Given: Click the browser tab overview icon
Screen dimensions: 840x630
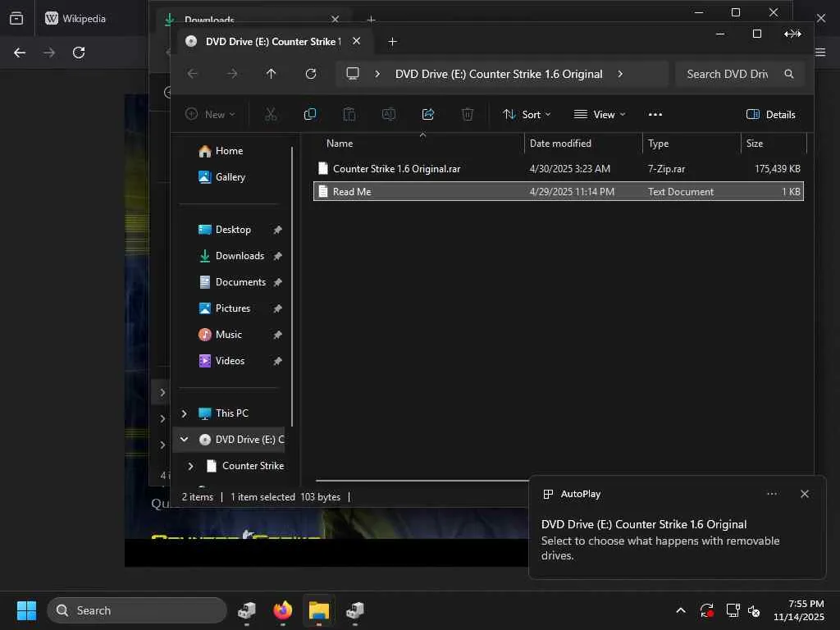Looking at the screenshot, I should click(x=16, y=18).
